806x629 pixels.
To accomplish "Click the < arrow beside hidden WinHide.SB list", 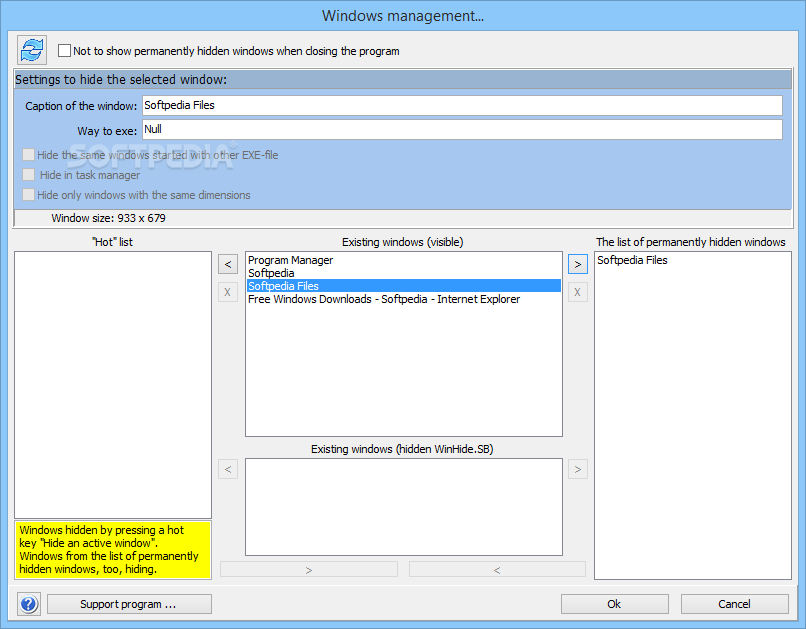I will point(228,469).
